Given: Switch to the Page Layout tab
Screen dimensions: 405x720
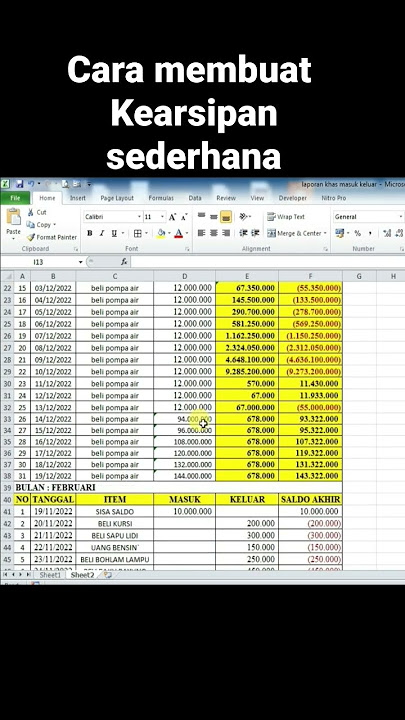Looking at the screenshot, I should click(x=117, y=198).
